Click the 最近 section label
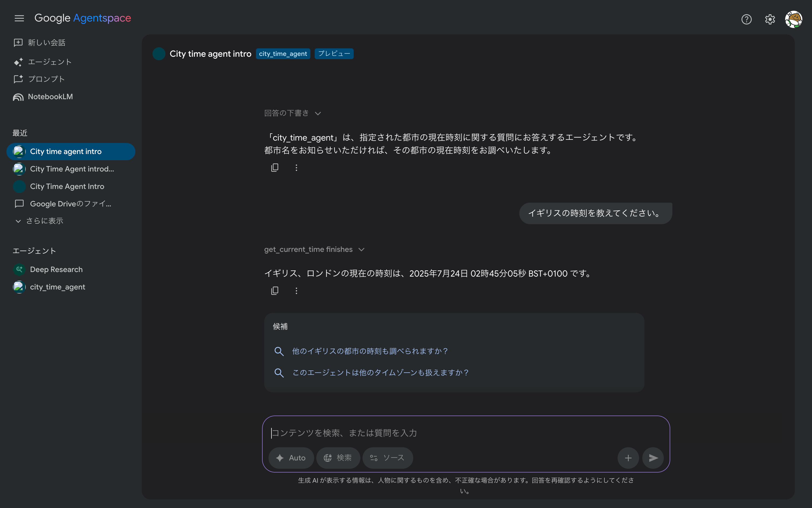Screen dimensions: 812x508 [20, 133]
